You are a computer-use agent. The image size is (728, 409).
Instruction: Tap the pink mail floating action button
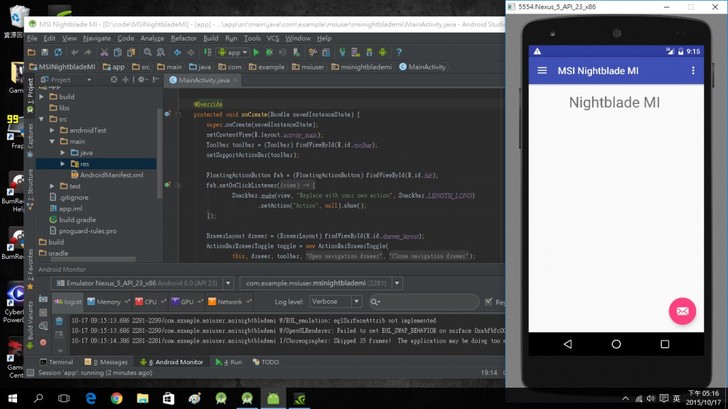coord(682,311)
